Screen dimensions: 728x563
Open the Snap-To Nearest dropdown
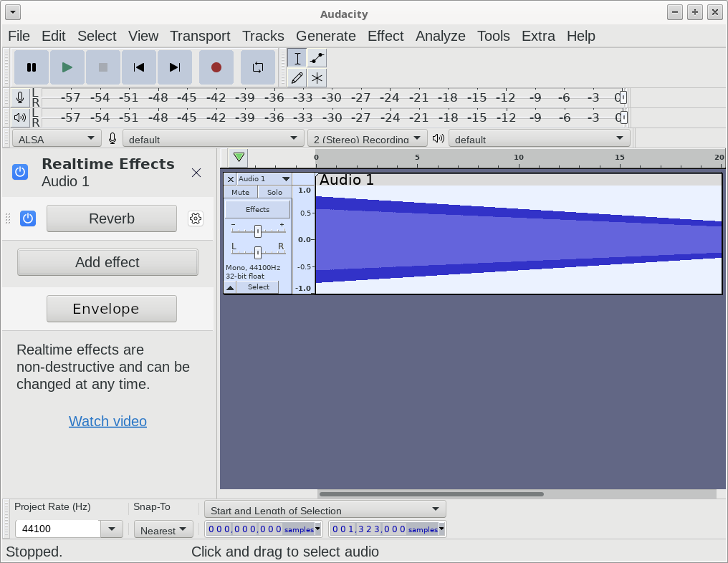point(163,530)
